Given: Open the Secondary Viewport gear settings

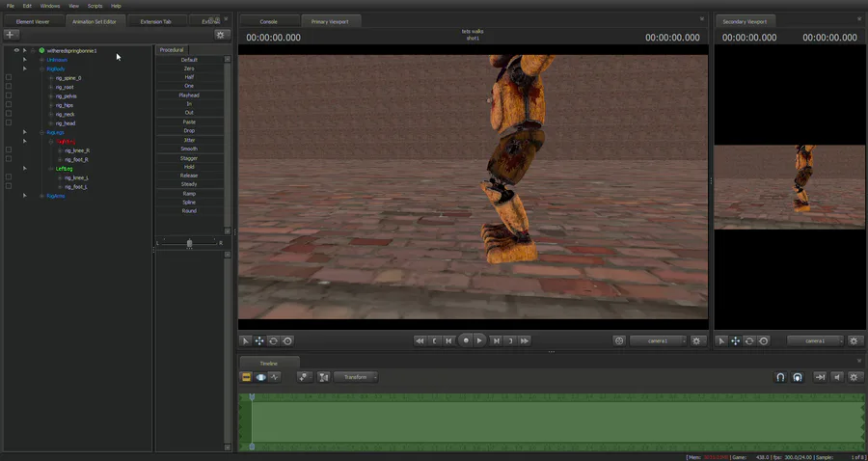Looking at the screenshot, I should click(x=854, y=340).
